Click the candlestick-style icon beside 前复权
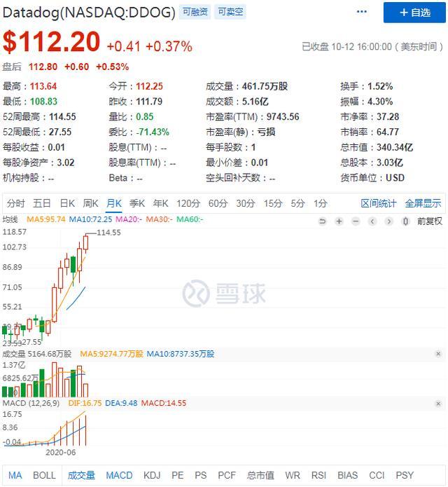Screen dimensions: 448x487 tap(405, 221)
